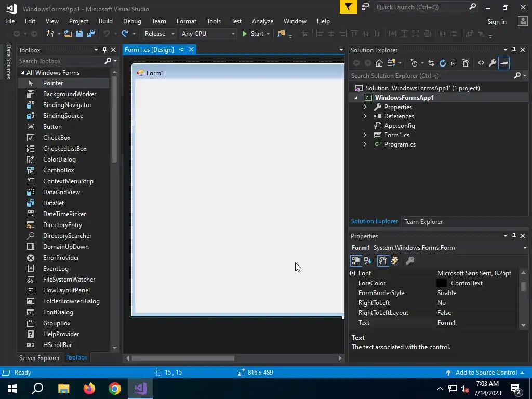Switch Properties grid to Categorized view
The image size is (532, 399).
coord(355,261)
